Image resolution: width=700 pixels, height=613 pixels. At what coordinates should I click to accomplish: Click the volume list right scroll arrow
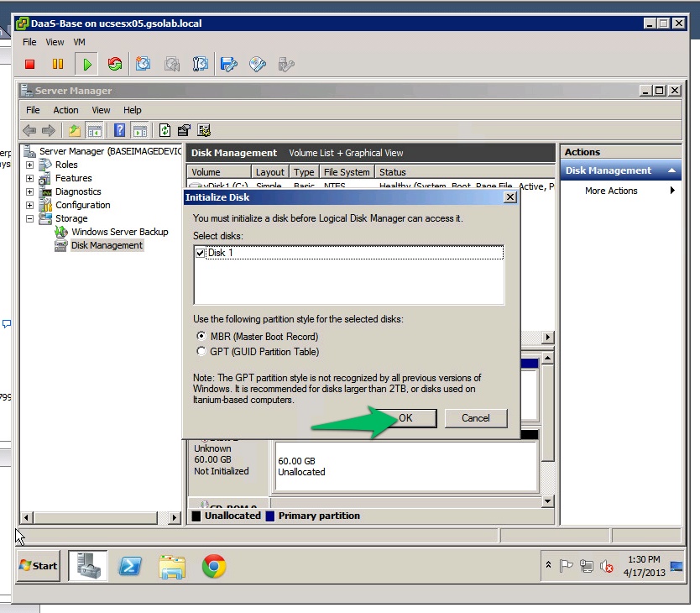[548, 337]
